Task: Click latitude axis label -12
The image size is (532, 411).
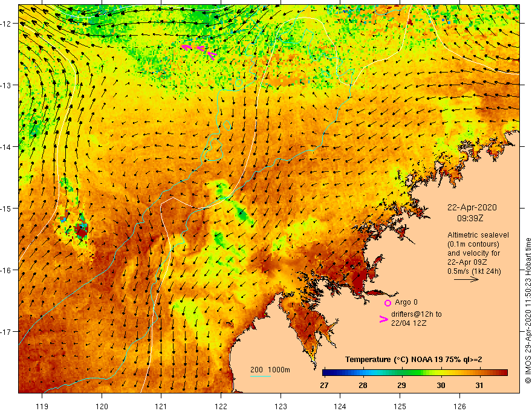Action: click(x=7, y=24)
